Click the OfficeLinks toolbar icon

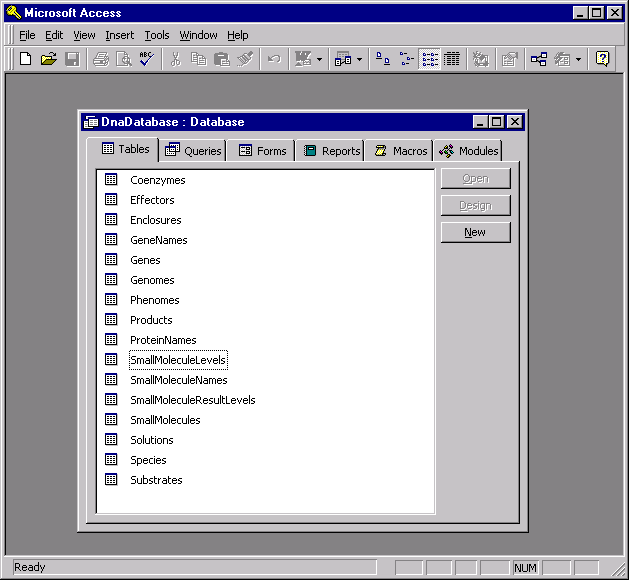point(302,59)
